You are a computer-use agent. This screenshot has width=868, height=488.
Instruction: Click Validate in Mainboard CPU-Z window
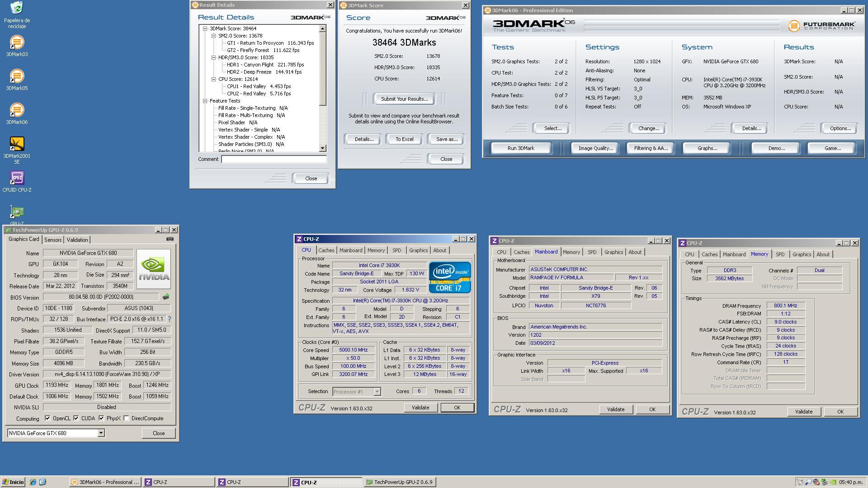pos(615,409)
